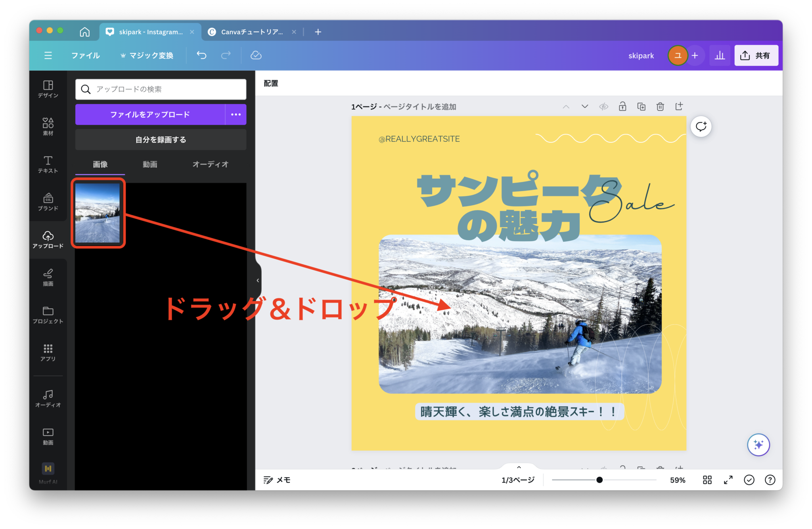Hide page 1 with the eye toggle
The width and height of the screenshot is (812, 529).
point(604,106)
